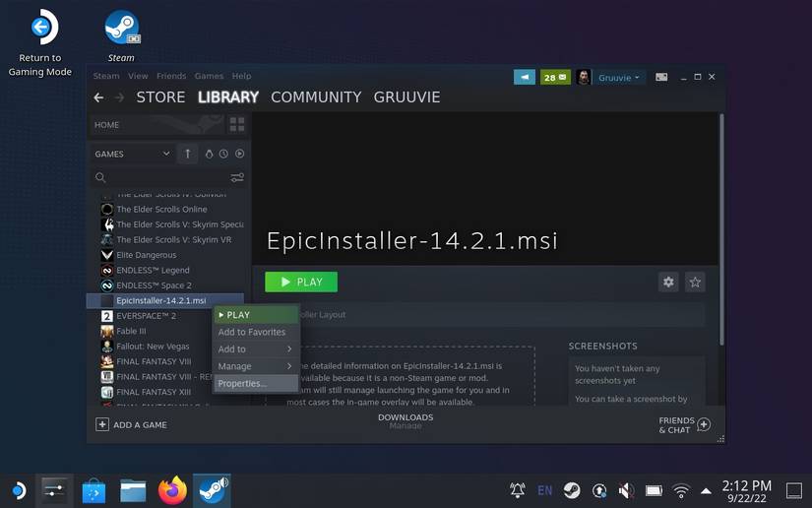Toggle ready-to-play filter icon

[239, 154]
